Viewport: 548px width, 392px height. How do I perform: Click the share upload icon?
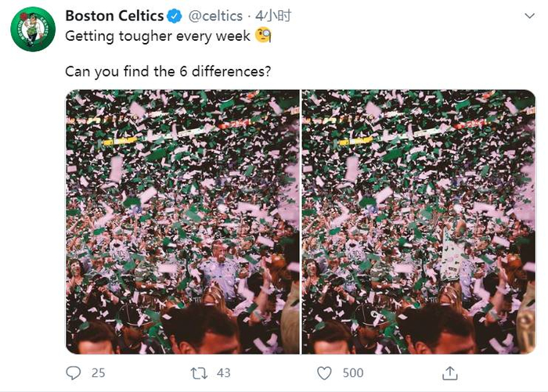[x=450, y=372]
